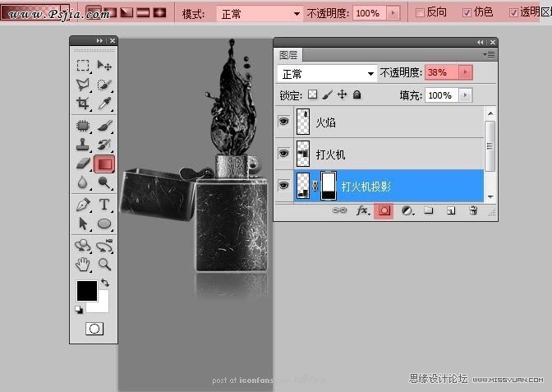Viewport: 552px width, 392px height.
Task: Select the Move tool
Action: pyautogui.click(x=104, y=65)
